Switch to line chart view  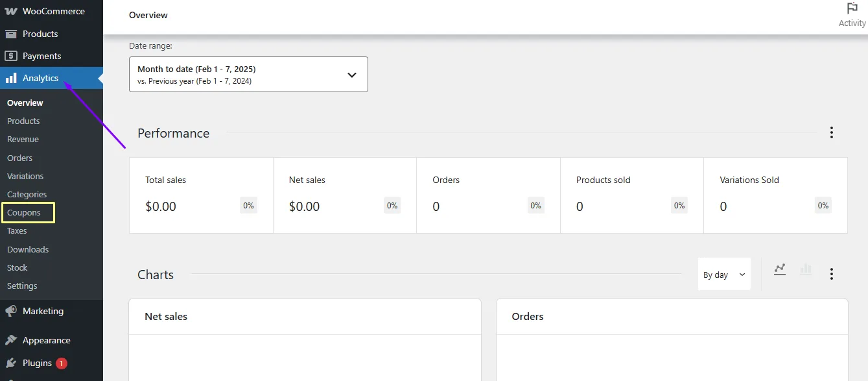pos(780,269)
